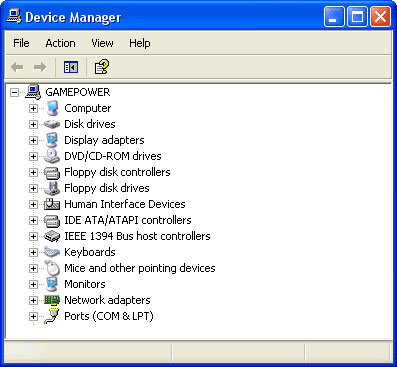Expand the Display adapters node
Screen dimensions: 397x367
pyautogui.click(x=33, y=140)
